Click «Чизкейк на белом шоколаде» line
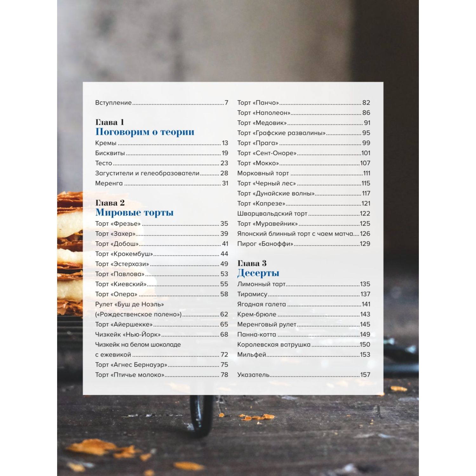476x476 pixels. (138, 345)
